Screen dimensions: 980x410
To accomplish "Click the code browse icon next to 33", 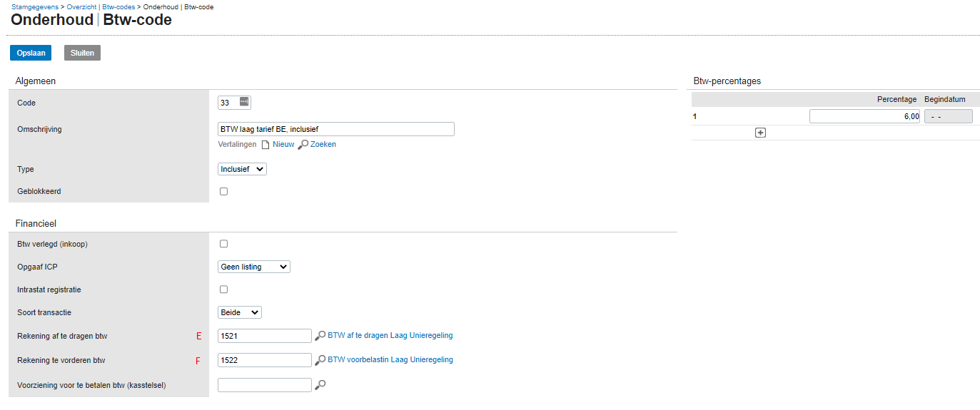I will coord(245,102).
